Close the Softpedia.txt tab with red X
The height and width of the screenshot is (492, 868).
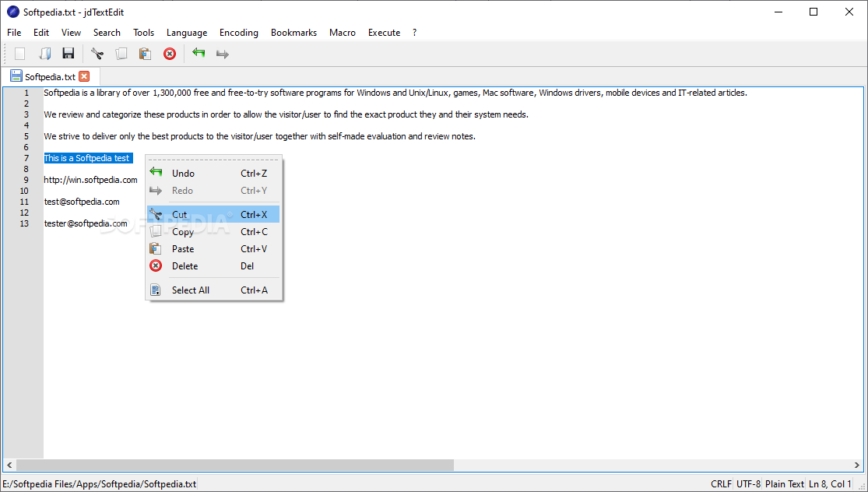84,76
